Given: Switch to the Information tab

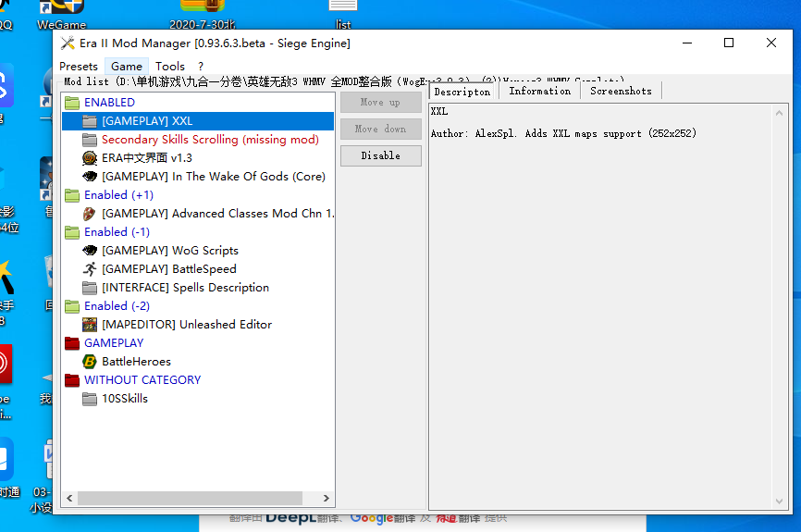Looking at the screenshot, I should (539, 91).
